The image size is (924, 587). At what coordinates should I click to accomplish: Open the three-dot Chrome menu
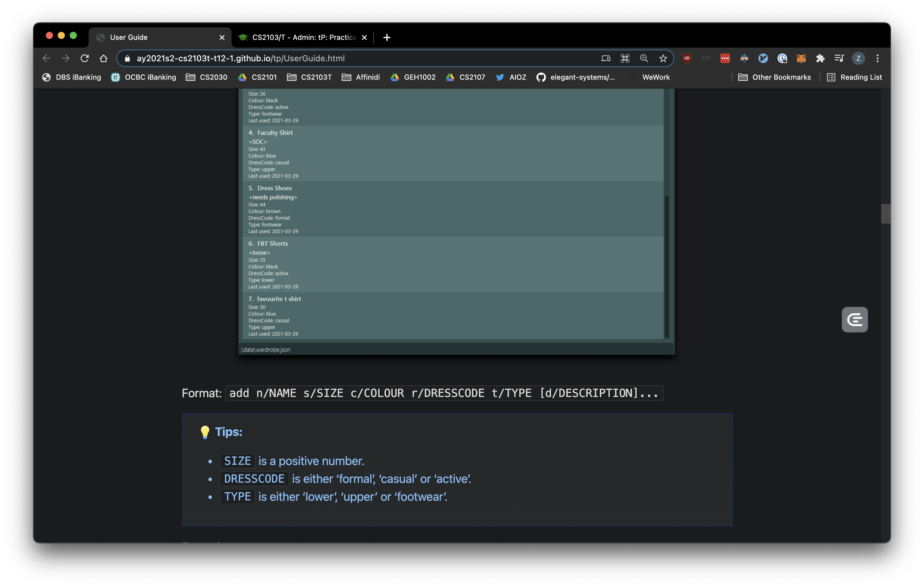click(x=878, y=58)
